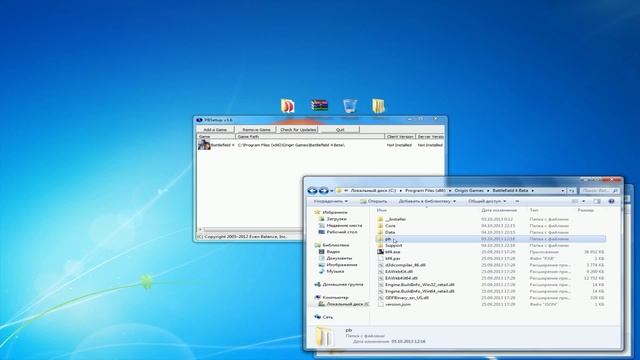Open the Изображения library
The image size is (640, 360).
tap(342, 264)
